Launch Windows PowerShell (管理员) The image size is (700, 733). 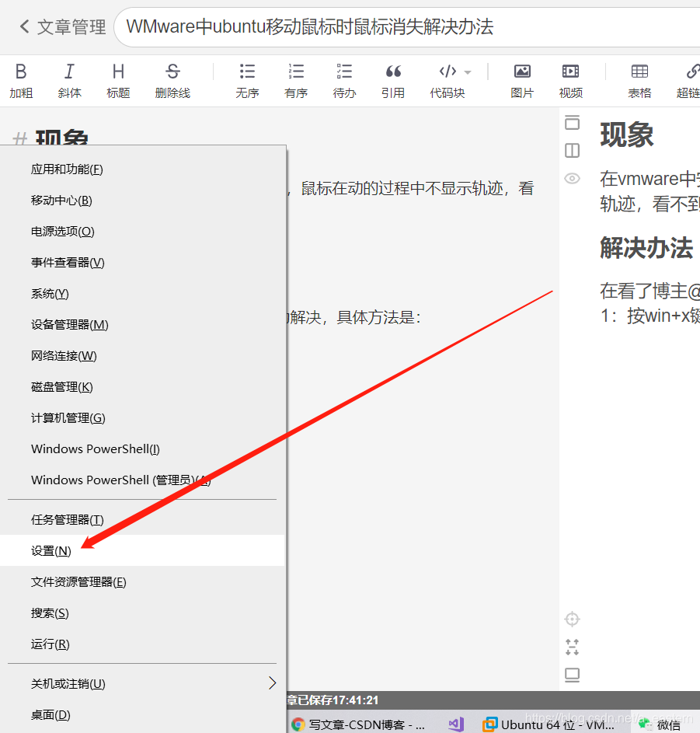pyautogui.click(x=142, y=480)
